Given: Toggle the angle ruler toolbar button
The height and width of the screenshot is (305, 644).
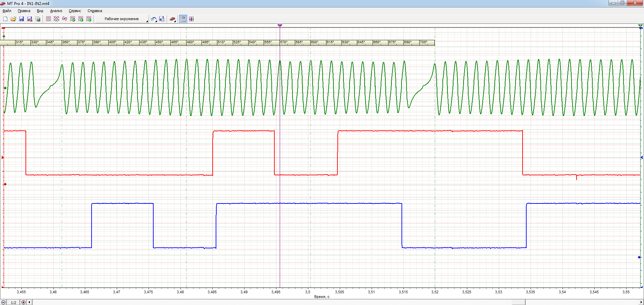Looking at the screenshot, I should pyautogui.click(x=183, y=19).
